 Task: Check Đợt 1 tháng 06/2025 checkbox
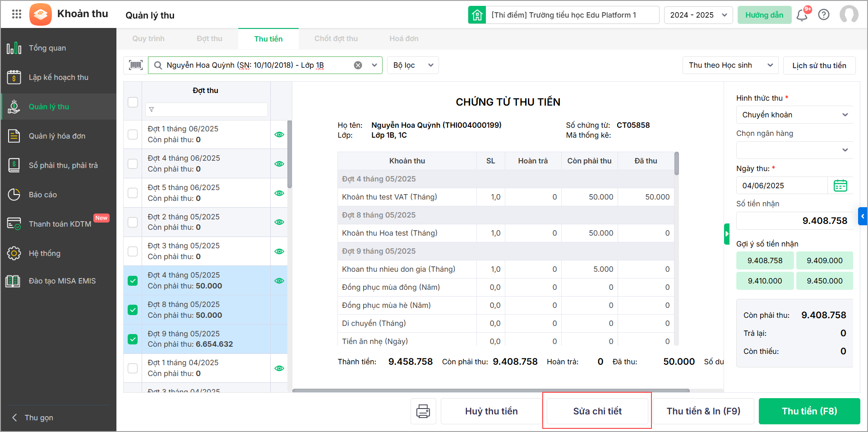[133, 135]
